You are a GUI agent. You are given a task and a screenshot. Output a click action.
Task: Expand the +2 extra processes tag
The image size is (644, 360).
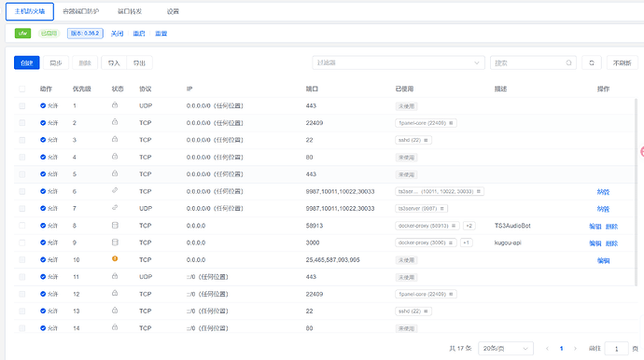click(x=469, y=226)
